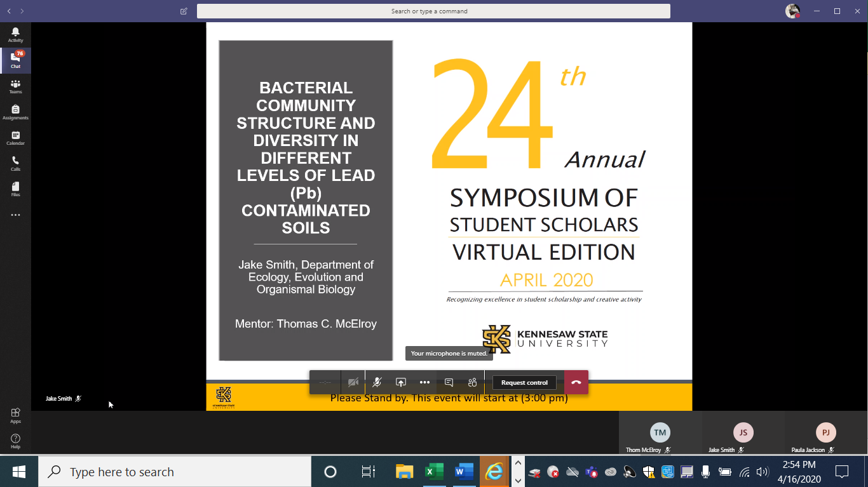
Task: Open the share content tray
Action: [401, 382]
